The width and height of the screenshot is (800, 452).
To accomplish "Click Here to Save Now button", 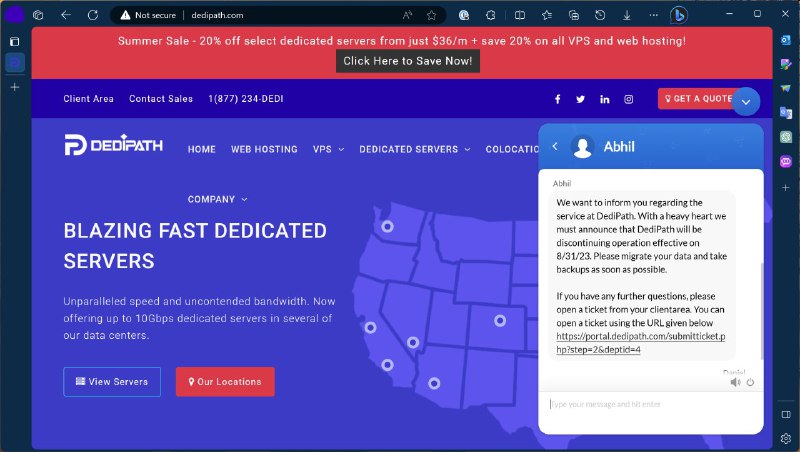I will 408,61.
